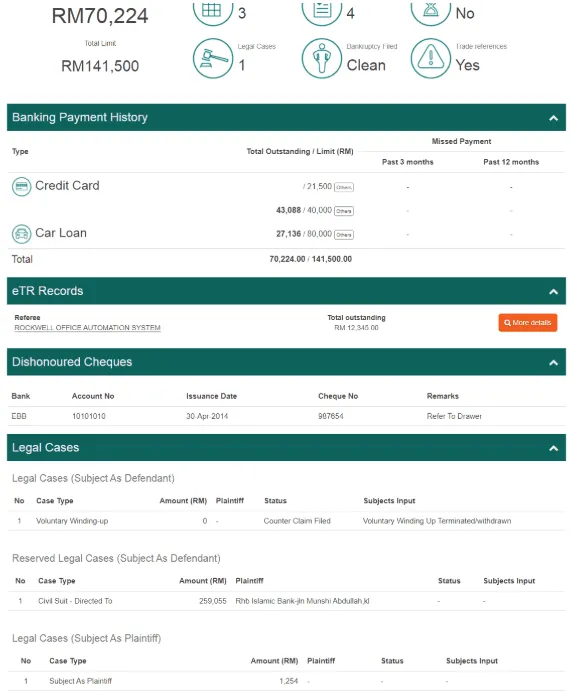Click the Trade references warning icon
572x694 pixels.
(x=431, y=58)
